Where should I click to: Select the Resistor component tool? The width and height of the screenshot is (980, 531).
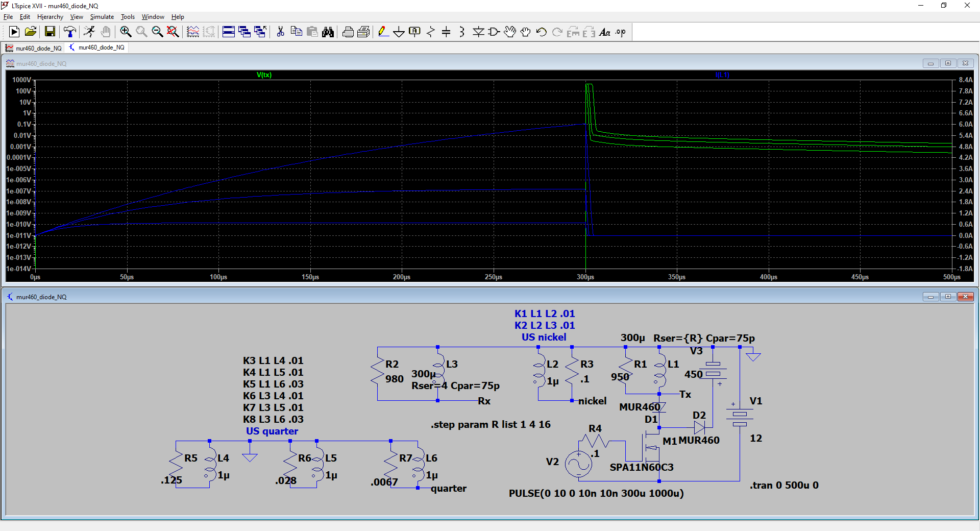(430, 32)
